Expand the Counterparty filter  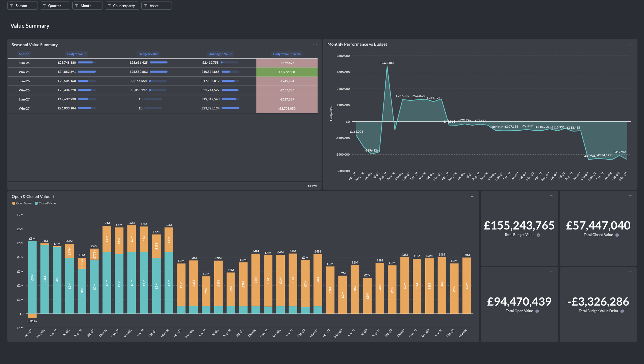[x=122, y=6]
